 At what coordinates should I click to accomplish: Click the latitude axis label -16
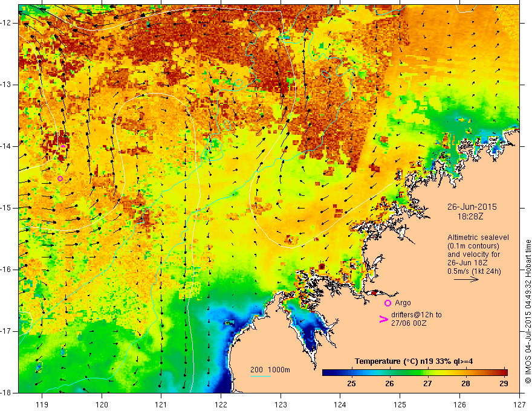click(7, 270)
